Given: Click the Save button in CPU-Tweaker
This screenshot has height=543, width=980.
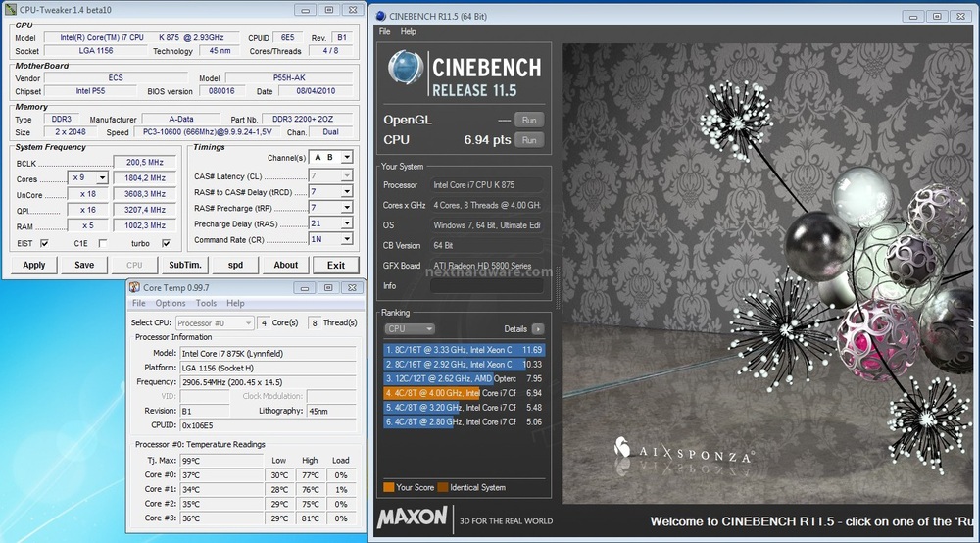Looking at the screenshot, I should pos(84,265).
